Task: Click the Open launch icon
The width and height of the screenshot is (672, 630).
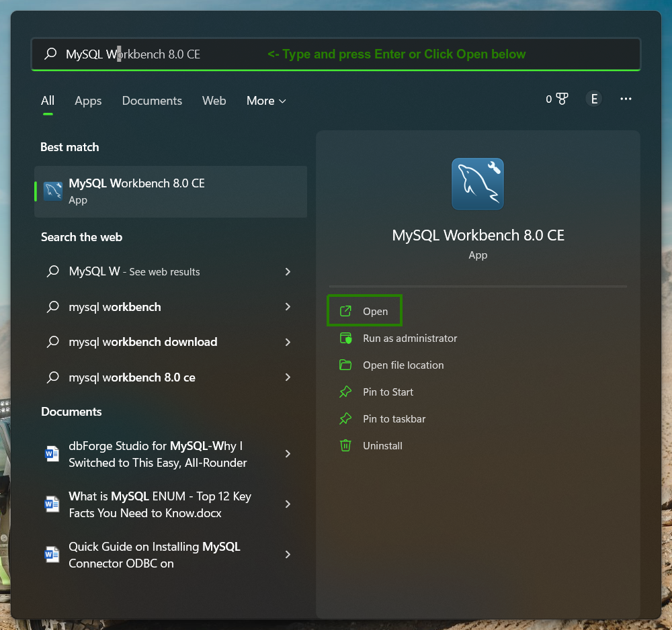Action: (x=345, y=311)
